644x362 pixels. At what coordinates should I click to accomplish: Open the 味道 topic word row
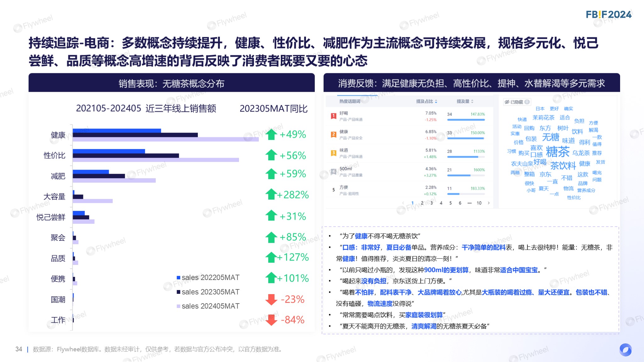pos(409,153)
